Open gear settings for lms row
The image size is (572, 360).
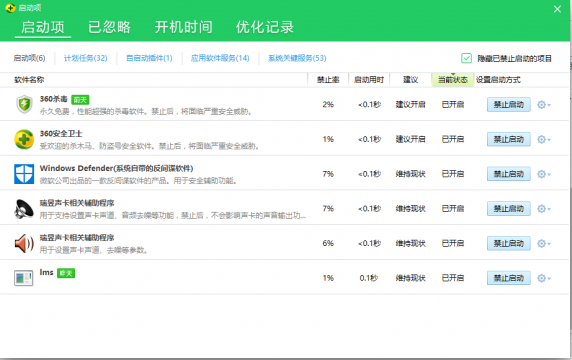point(544,278)
